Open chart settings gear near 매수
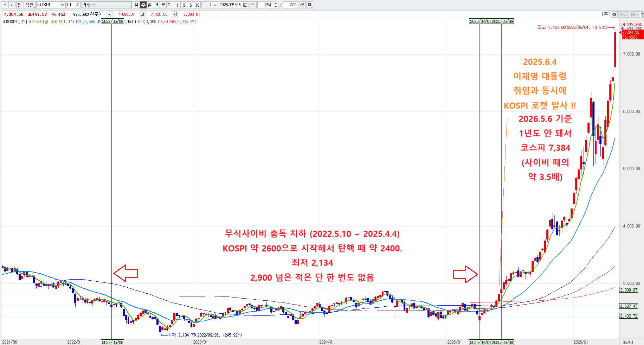The width and height of the screenshot is (644, 345). coord(614,14)
